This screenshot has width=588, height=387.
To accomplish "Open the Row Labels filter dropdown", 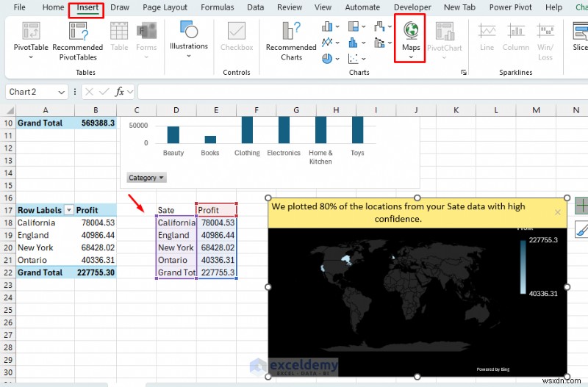I will coord(69,210).
